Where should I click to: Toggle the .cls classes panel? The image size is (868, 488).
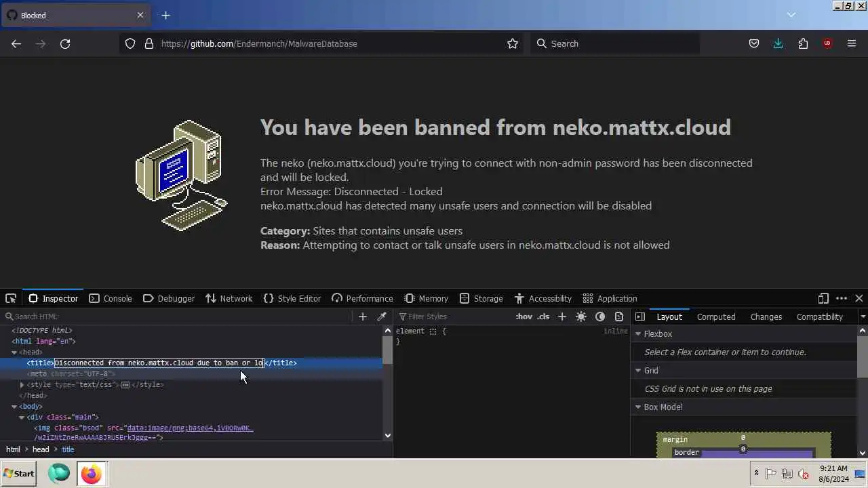[544, 317]
